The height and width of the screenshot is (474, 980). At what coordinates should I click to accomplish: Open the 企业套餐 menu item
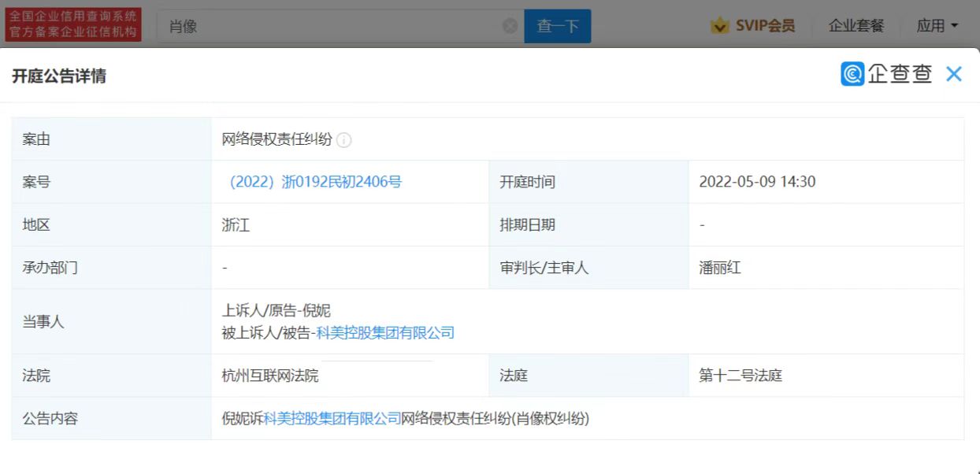[x=856, y=26]
